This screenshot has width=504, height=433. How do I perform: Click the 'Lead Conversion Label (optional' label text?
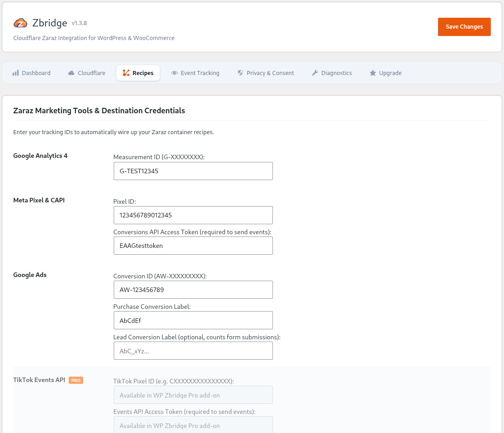[197, 337]
